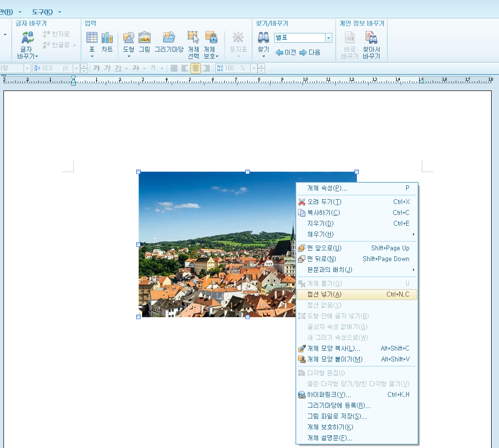Open the 글자 바꾸기 tool

(x=27, y=45)
